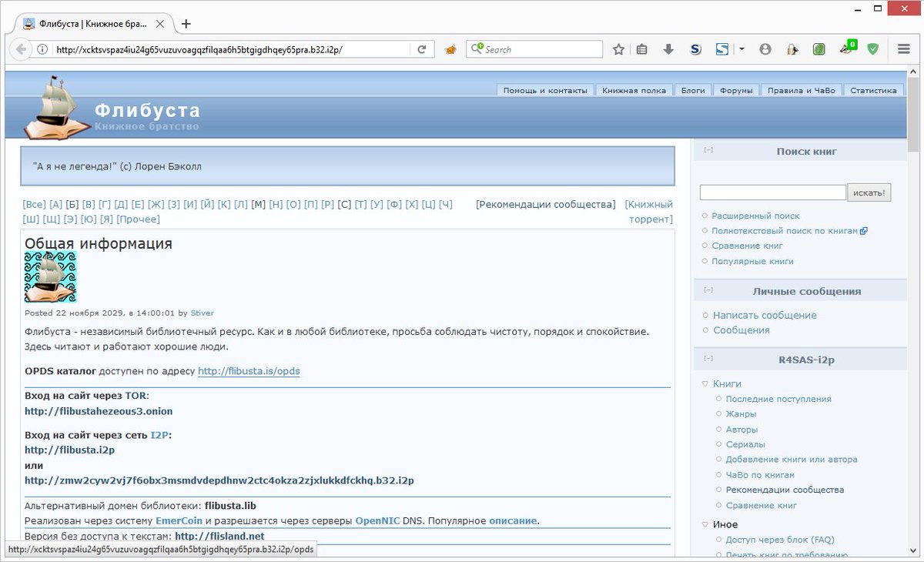Collapse the Личные сообщения section
Image resolution: width=924 pixels, height=562 pixels.
(x=708, y=289)
